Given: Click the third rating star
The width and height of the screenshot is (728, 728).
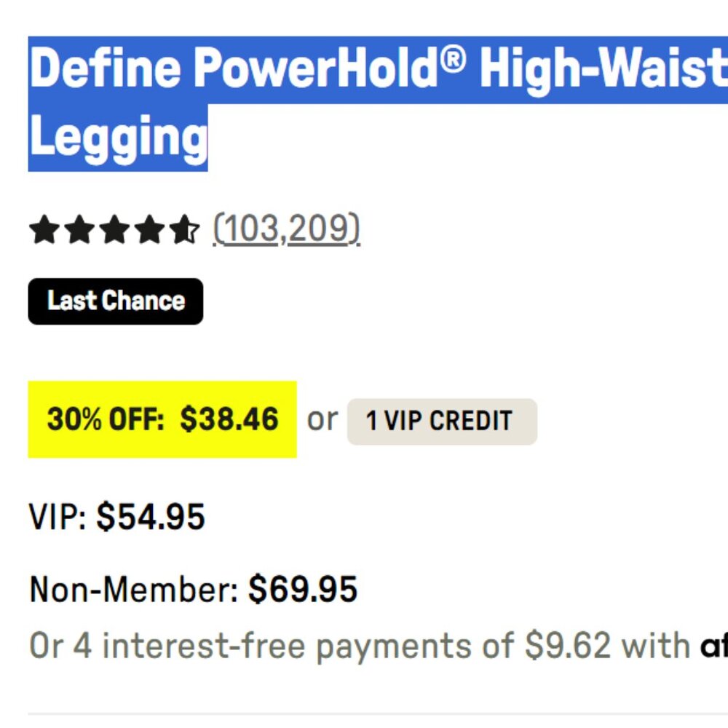Looking at the screenshot, I should (113, 231).
